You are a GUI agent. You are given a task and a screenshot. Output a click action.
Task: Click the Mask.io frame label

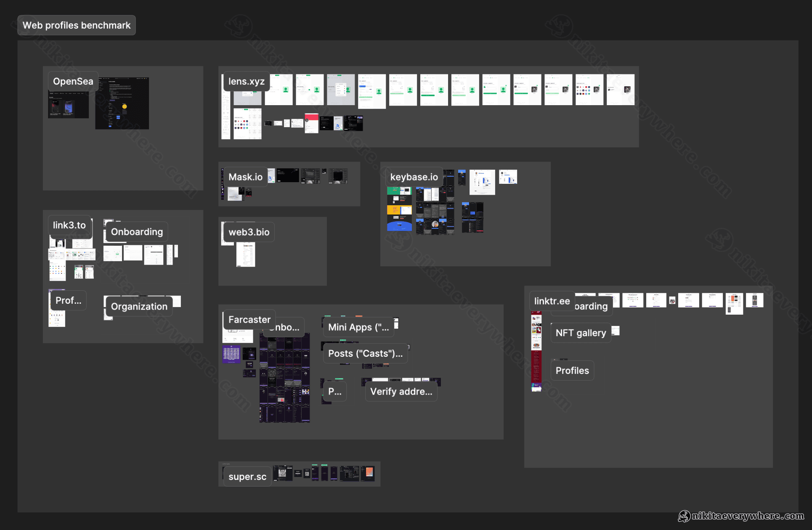(245, 177)
